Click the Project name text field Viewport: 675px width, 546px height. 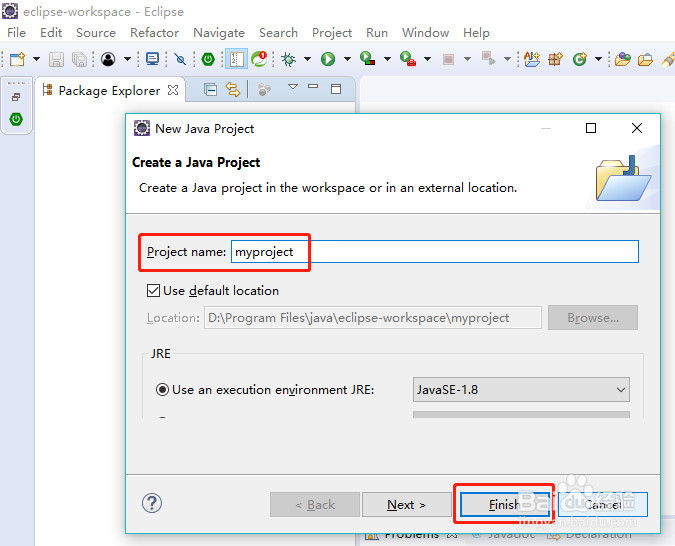point(435,251)
